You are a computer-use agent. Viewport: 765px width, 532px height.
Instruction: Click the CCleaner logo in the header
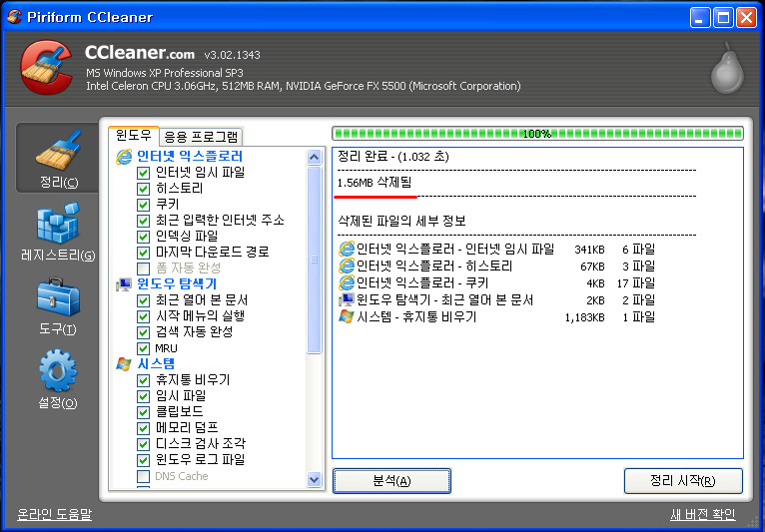46,67
